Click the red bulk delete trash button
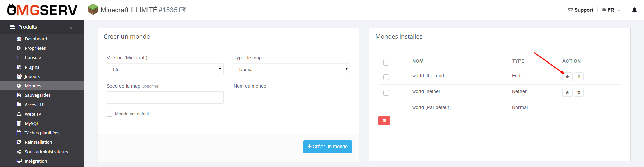 pyautogui.click(x=384, y=121)
